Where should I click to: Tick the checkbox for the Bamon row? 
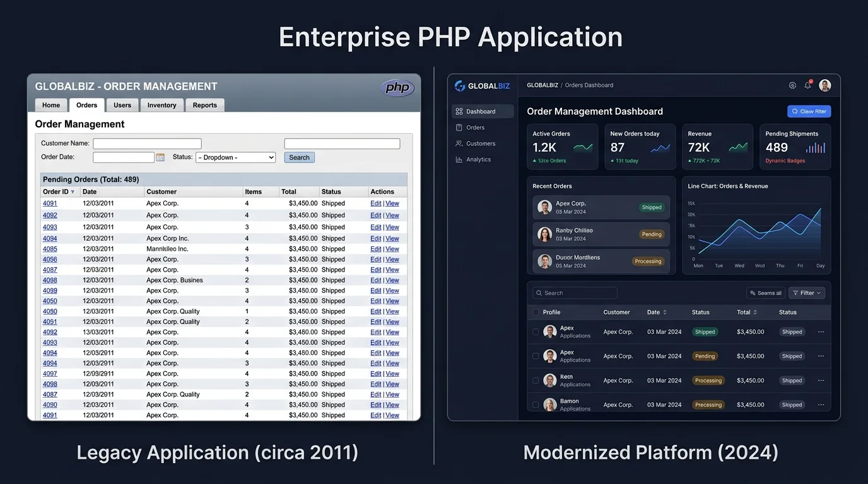tap(536, 405)
